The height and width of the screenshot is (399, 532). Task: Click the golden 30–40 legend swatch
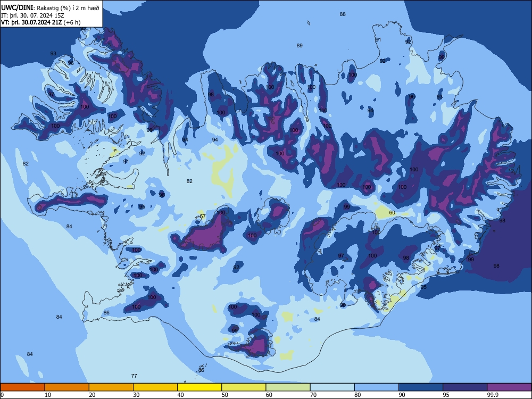[x=155, y=387]
